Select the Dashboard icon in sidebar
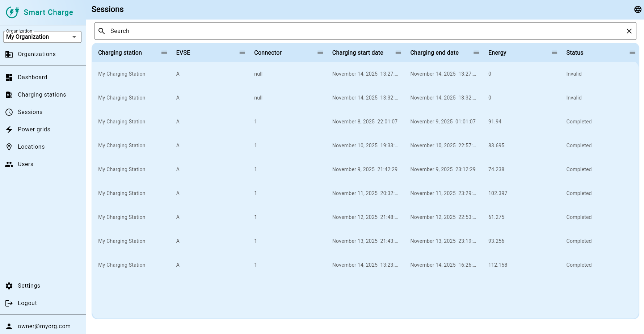The image size is (644, 334). (9, 77)
